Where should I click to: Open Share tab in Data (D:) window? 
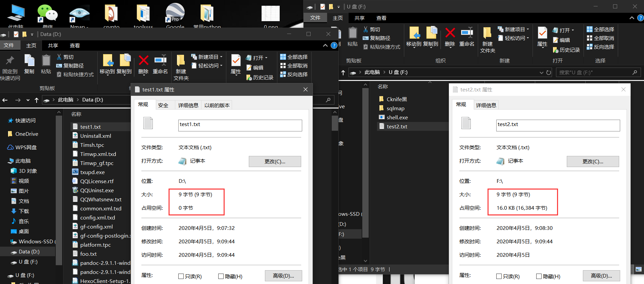pos(53,45)
